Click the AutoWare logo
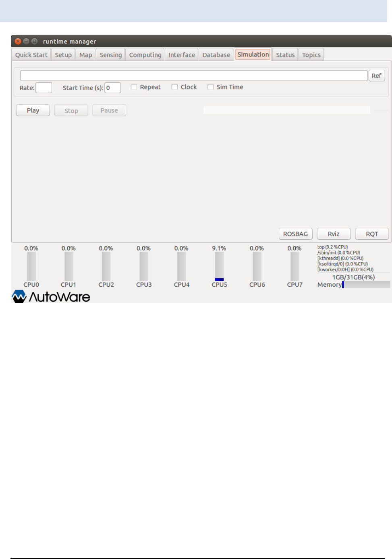Viewport: 392px width, 559px height. pyautogui.click(x=51, y=296)
